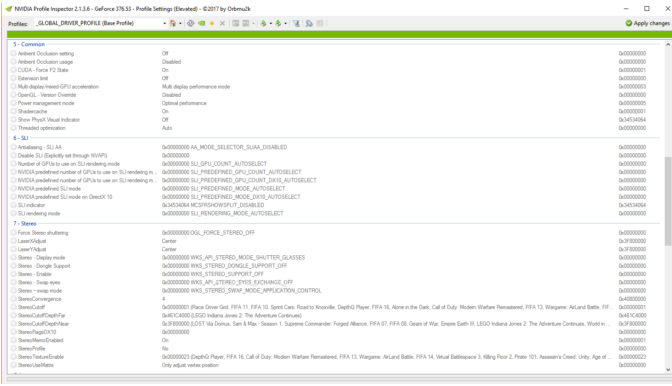Click the green NVIDIA restore defaults icon
The height and width of the screenshot is (386, 672).
point(201,23)
